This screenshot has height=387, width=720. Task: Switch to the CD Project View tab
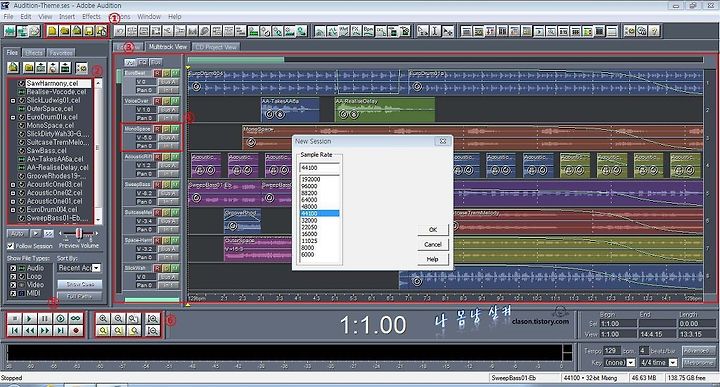point(216,47)
